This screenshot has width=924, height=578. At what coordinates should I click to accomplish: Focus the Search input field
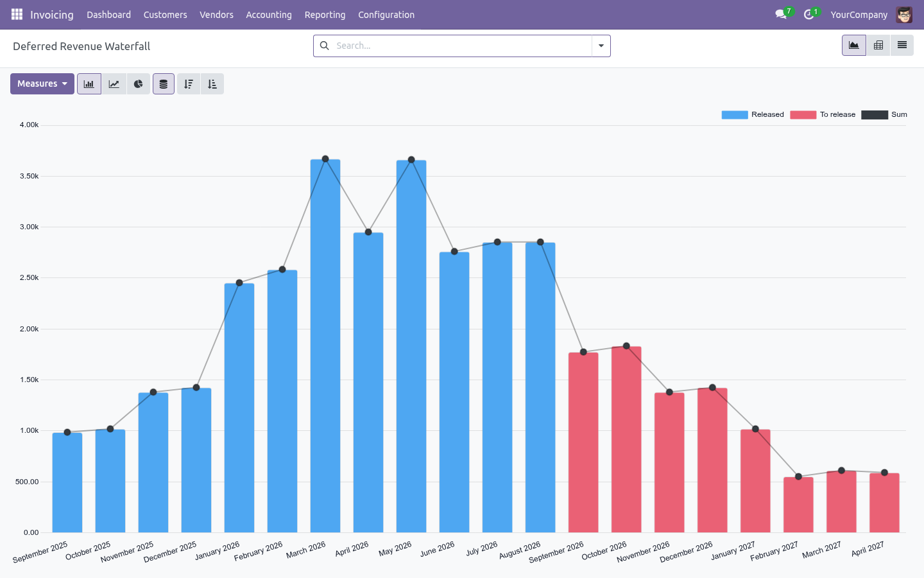click(x=462, y=46)
